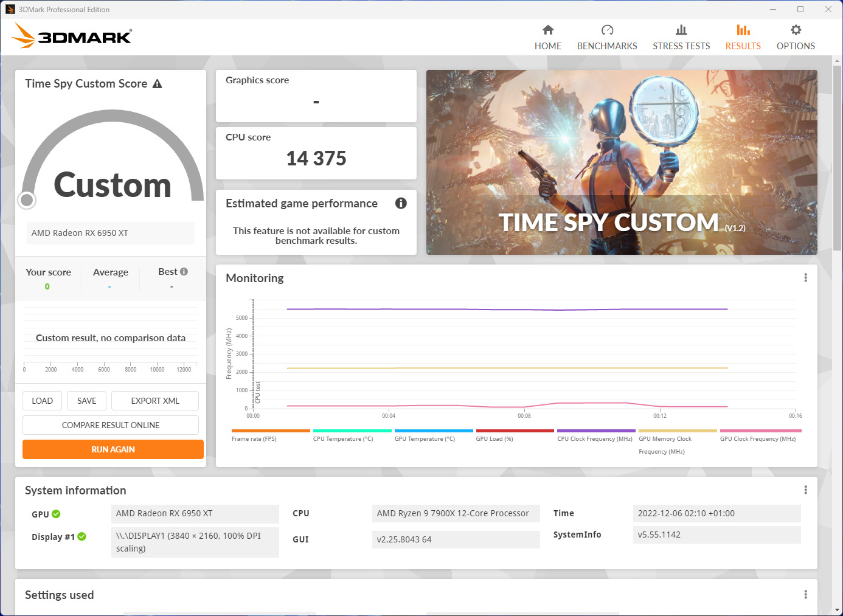Click Compare Result Online button

point(111,425)
